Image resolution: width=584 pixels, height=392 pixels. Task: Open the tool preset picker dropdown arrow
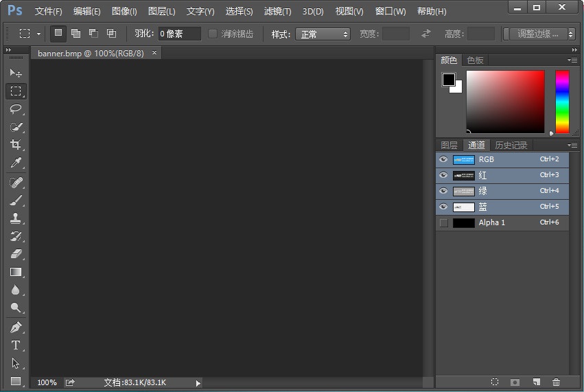(38, 34)
